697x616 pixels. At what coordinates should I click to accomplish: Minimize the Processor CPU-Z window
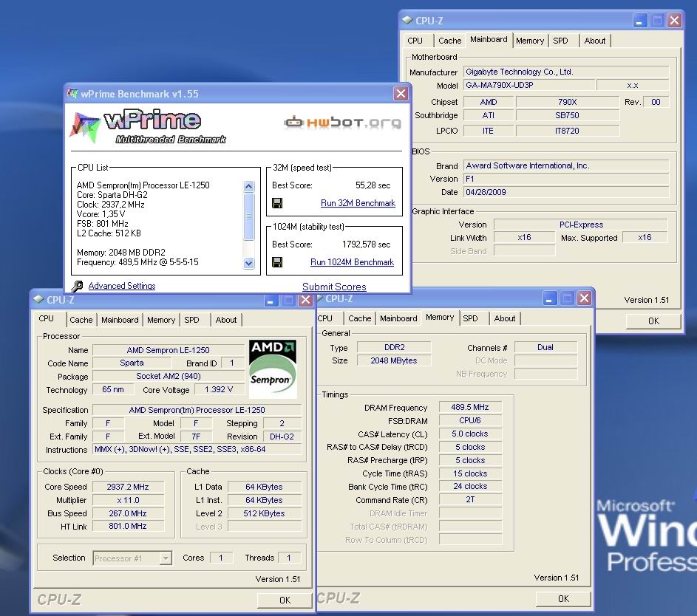click(x=271, y=300)
